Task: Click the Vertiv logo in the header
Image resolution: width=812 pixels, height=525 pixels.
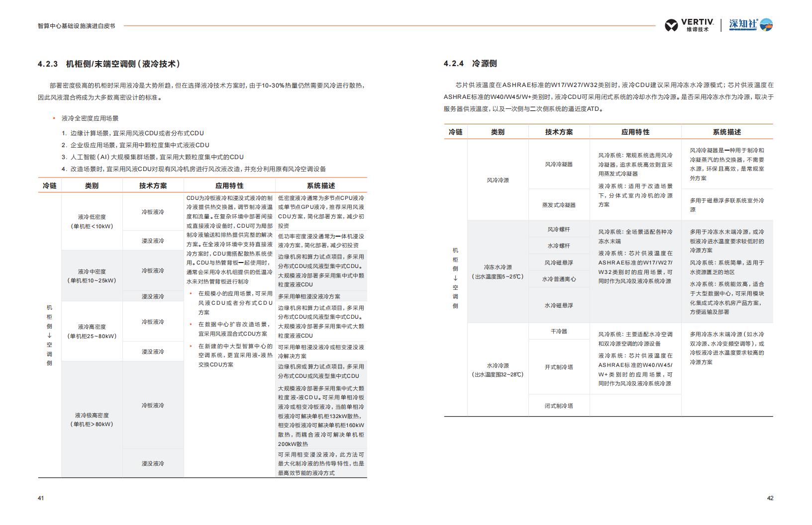Action: pos(689,25)
